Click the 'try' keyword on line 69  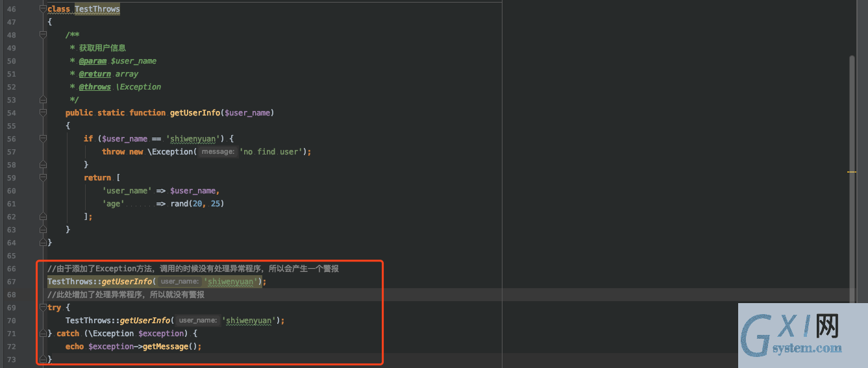54,308
